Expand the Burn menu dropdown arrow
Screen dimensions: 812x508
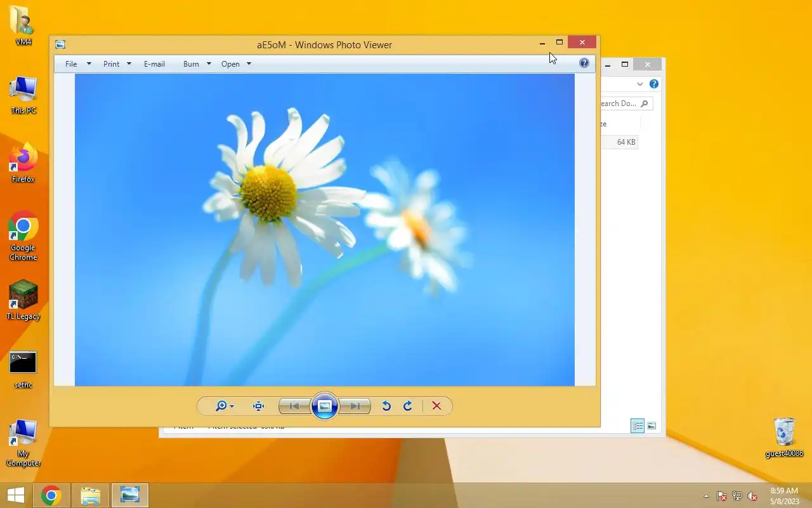[x=209, y=64]
